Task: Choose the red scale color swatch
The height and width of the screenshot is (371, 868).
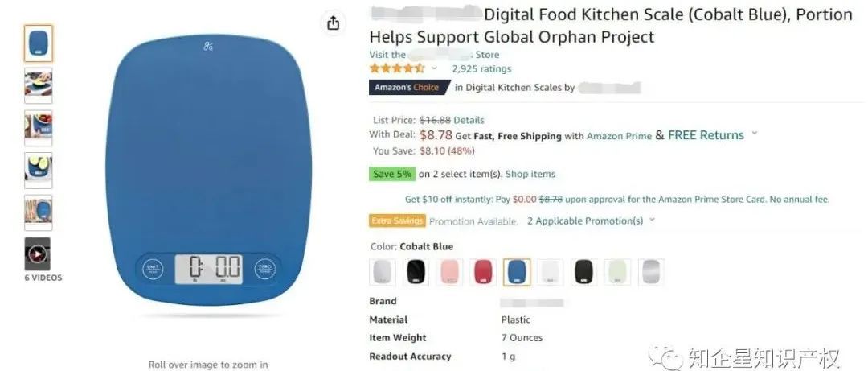Action: click(x=483, y=272)
